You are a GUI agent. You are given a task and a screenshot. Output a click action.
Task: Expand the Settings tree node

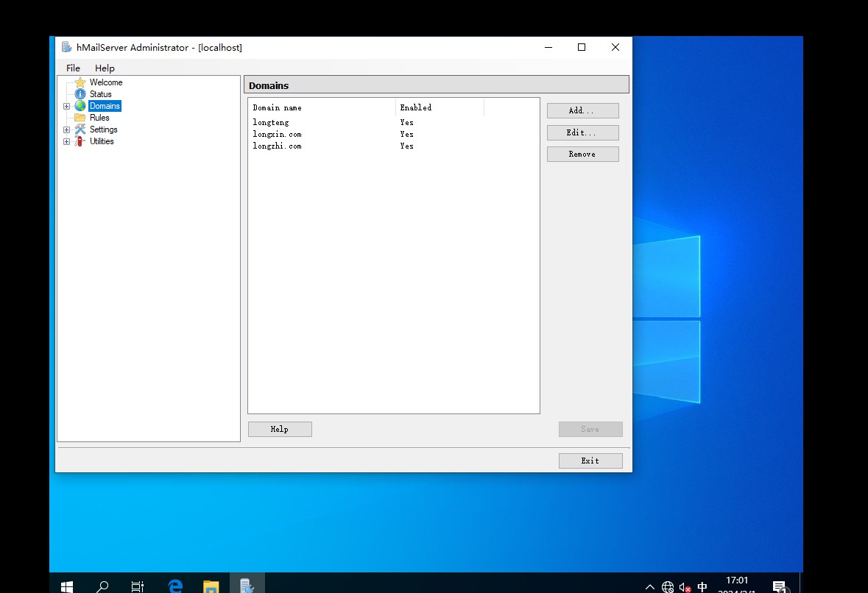coord(66,129)
